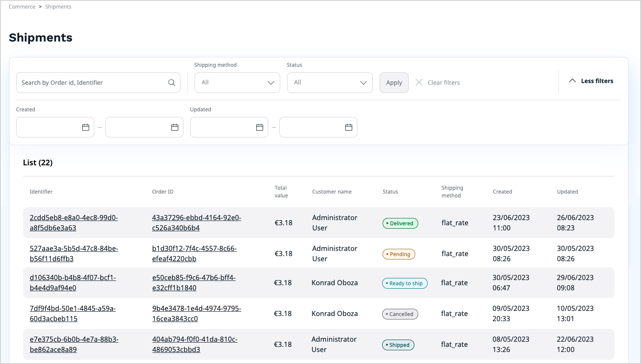The height and width of the screenshot is (364, 641).
Task: Open calendar for Updated end date
Action: (348, 127)
